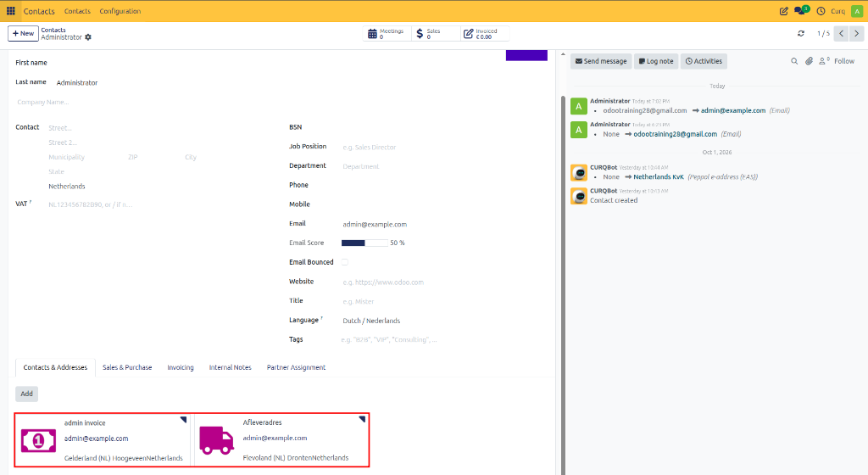Screen dimensions: 868x475
Task: Click the Add button for addresses
Action: click(26, 394)
